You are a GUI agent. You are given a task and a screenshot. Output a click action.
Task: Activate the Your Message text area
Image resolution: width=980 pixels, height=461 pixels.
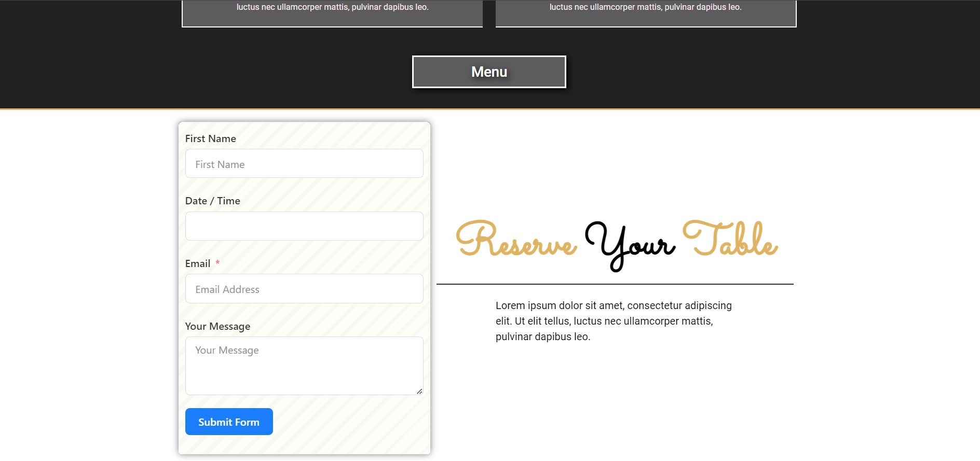[x=304, y=366]
